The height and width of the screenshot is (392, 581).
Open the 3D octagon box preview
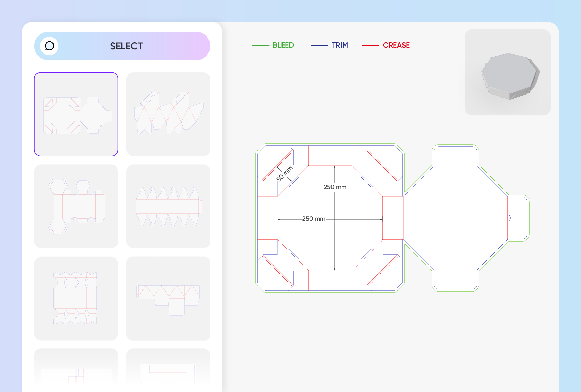tap(508, 72)
